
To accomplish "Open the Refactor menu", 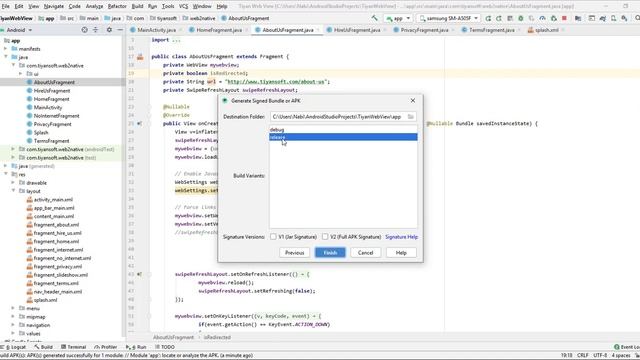I will pyautogui.click(x=117, y=6).
